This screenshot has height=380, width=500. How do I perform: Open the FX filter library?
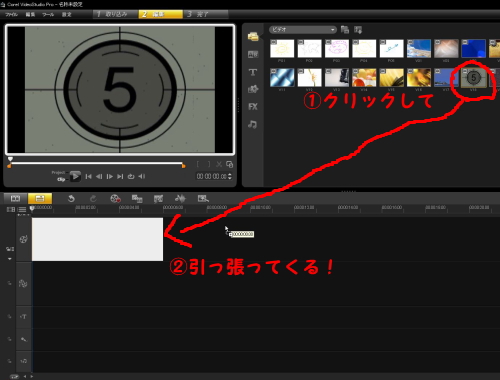[253, 107]
